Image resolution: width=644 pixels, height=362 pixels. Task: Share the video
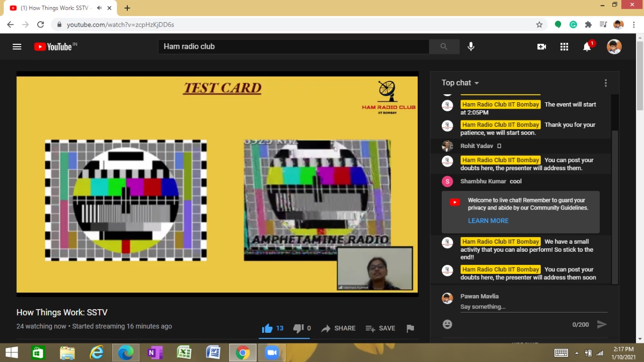coord(338,328)
